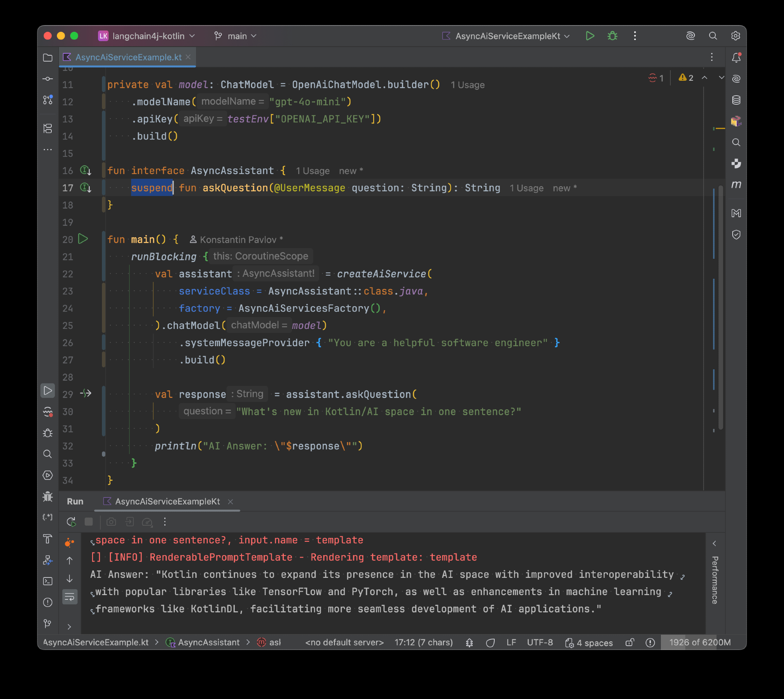Click AsyncAssistant in the breadcrumb bar
This screenshot has width=784, height=699.
[x=208, y=643]
